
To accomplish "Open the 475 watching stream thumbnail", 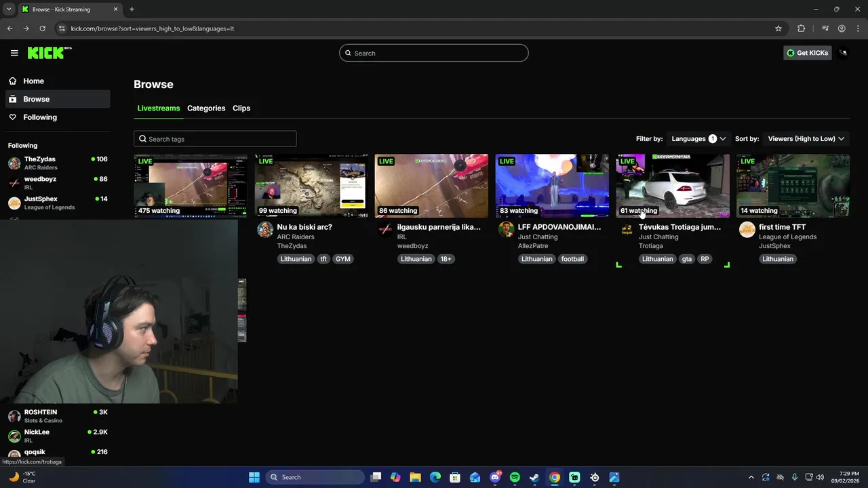I will coord(191,186).
